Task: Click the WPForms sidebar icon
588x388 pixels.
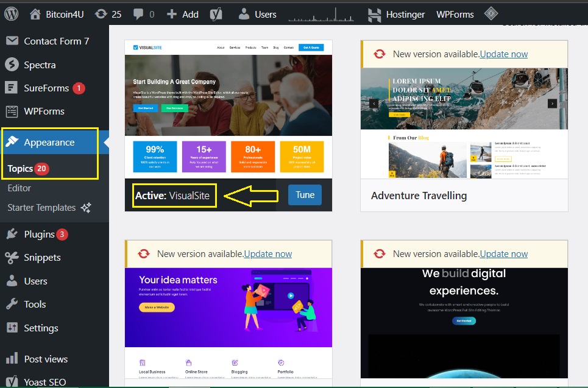Action: 12,111
